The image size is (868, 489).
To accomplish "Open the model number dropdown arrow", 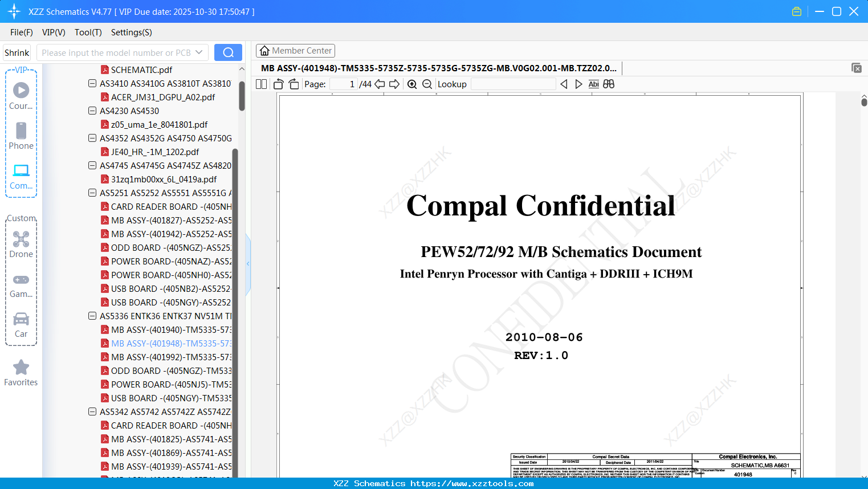I will point(199,52).
